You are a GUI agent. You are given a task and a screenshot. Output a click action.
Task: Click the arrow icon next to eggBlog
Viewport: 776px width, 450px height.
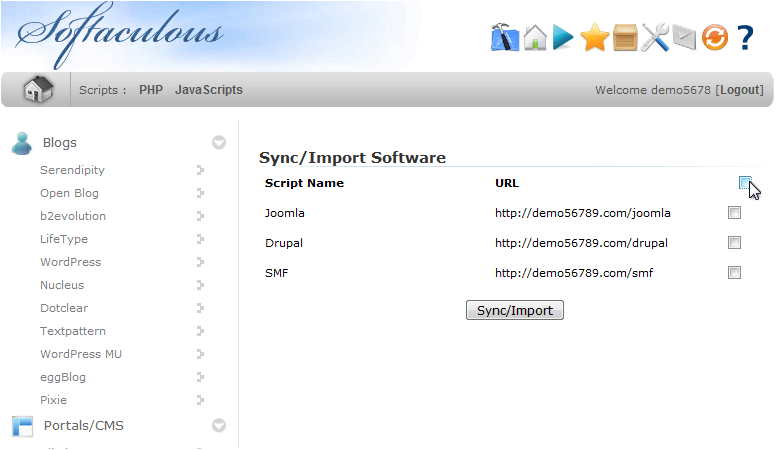(x=200, y=377)
